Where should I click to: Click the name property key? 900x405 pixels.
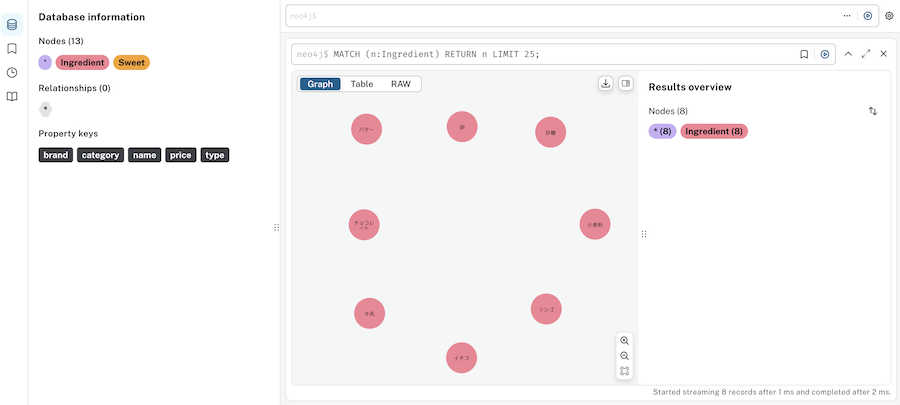(x=145, y=155)
